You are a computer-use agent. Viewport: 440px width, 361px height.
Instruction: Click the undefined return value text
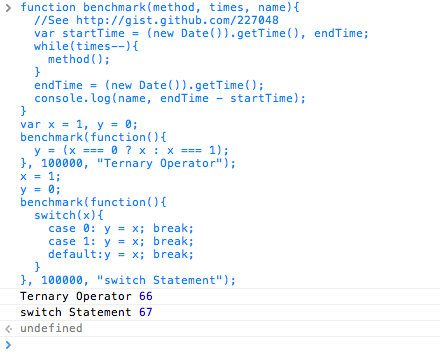51,328
